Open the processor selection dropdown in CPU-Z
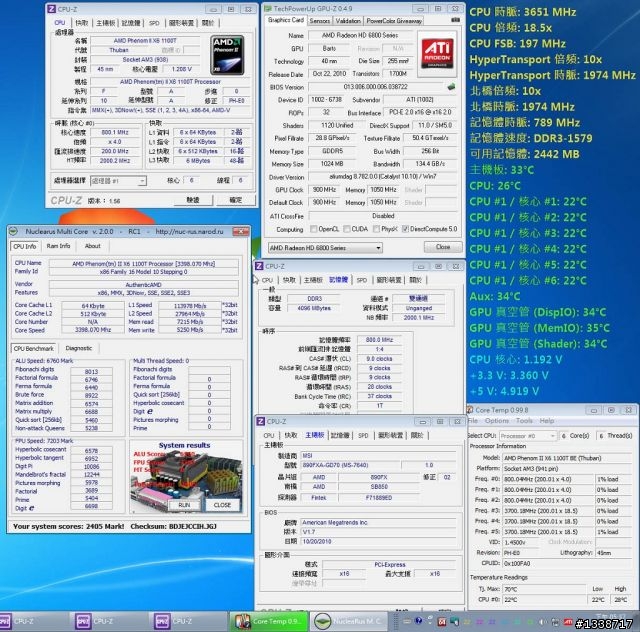 [x=118, y=180]
